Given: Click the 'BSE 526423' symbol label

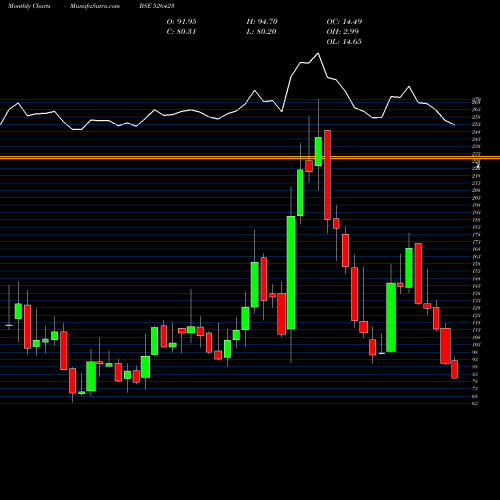Looking at the screenshot, I should (157, 6).
